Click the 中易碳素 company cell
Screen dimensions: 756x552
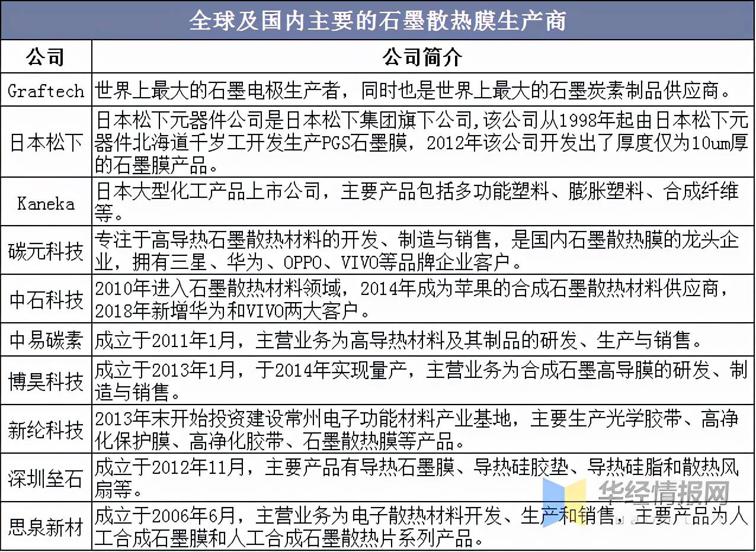pos(46,339)
